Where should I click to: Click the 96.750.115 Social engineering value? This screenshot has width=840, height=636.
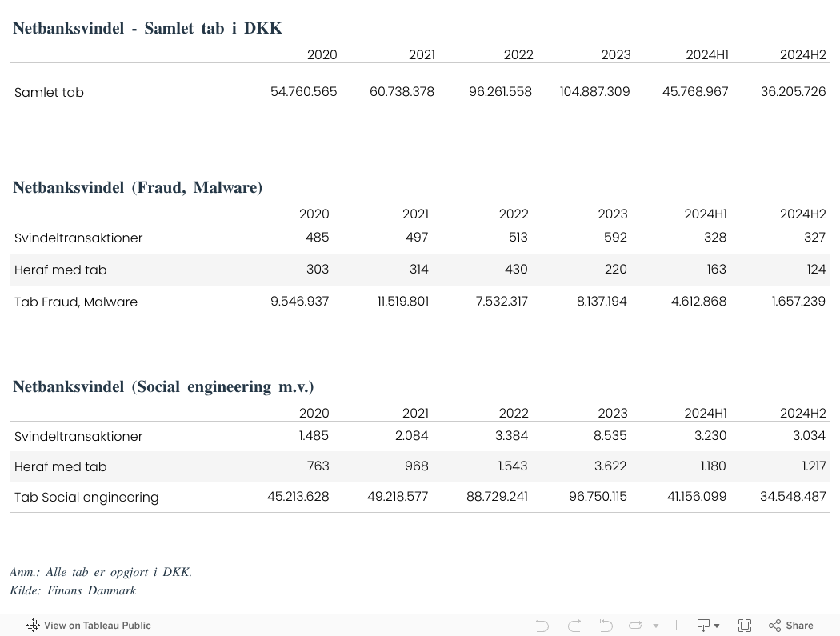(x=598, y=497)
